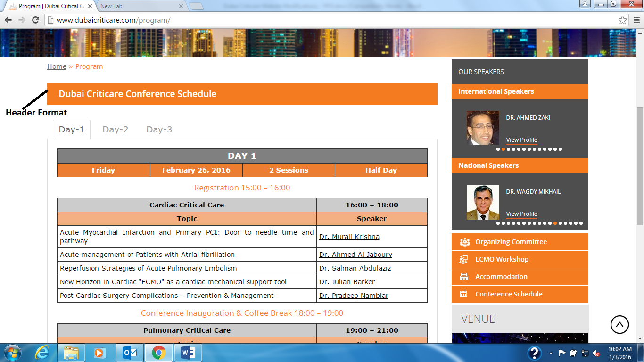Click Dr. Julian Barker speaker link
The width and height of the screenshot is (644, 362).
[x=347, y=282]
